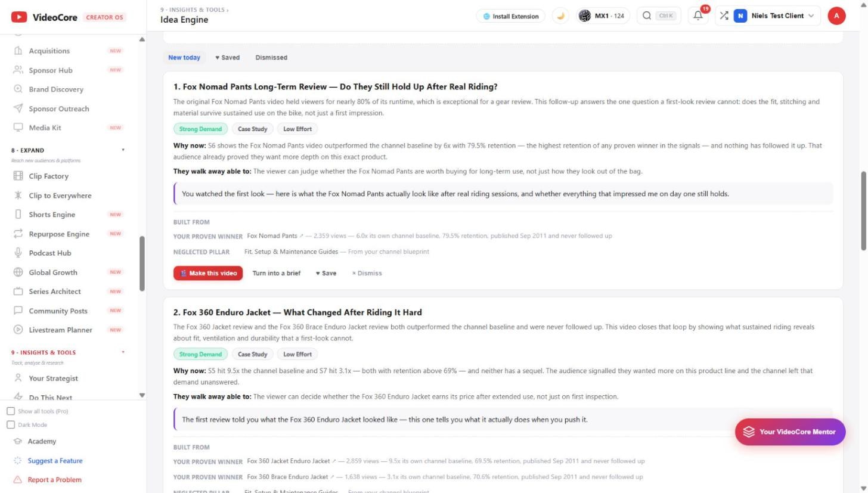This screenshot has width=868, height=493.
Task: Open the Media Kit sidebar item
Action: click(x=45, y=128)
